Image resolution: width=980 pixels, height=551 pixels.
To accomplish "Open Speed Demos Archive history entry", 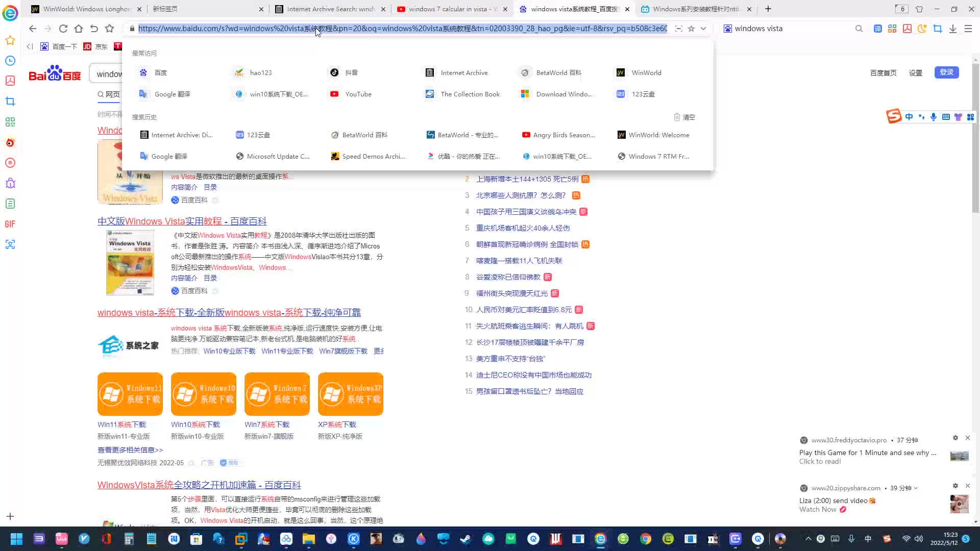I will [x=368, y=156].
